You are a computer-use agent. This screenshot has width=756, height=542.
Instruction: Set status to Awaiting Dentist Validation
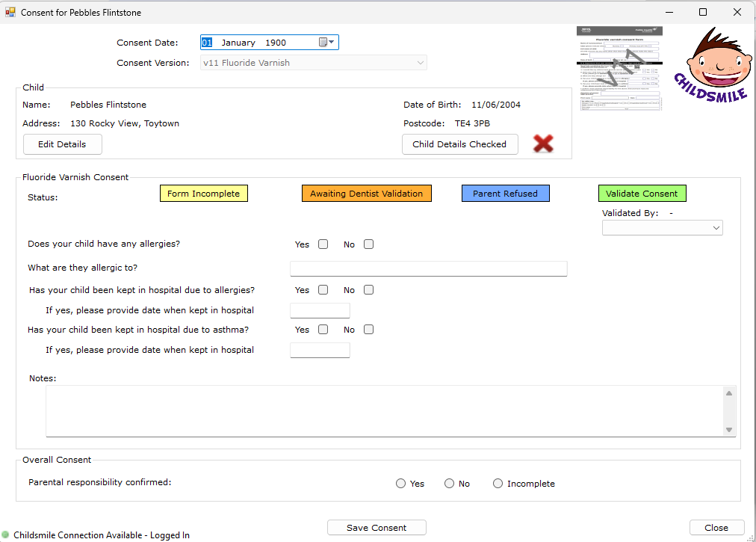pyautogui.click(x=366, y=194)
